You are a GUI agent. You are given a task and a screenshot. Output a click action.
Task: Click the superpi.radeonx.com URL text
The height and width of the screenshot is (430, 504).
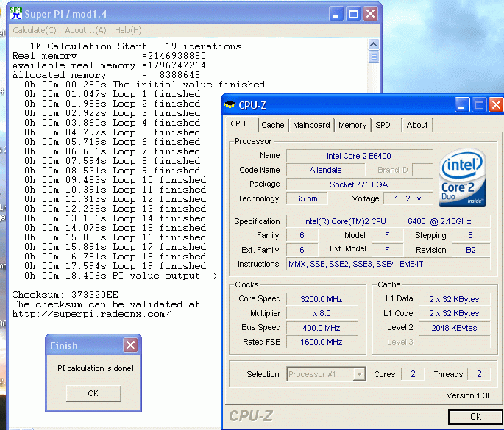pos(92,314)
